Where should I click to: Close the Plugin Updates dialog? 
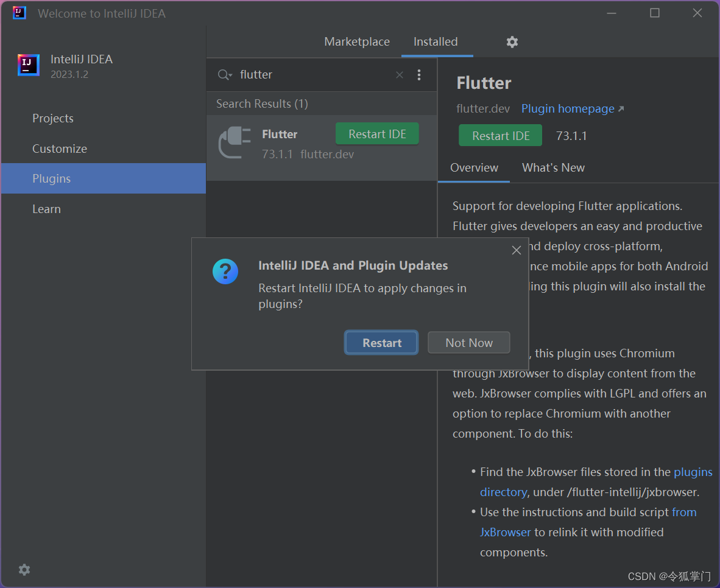tap(516, 250)
